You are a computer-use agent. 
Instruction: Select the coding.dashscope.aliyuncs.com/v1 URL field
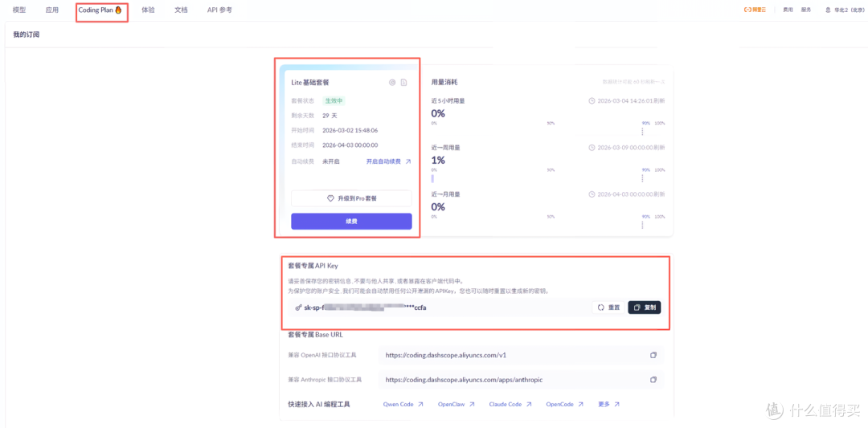(x=521, y=355)
